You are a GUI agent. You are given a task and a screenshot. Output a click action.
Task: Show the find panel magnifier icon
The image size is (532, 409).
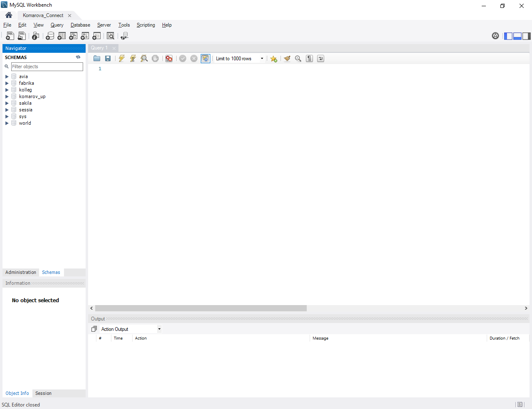[298, 59]
